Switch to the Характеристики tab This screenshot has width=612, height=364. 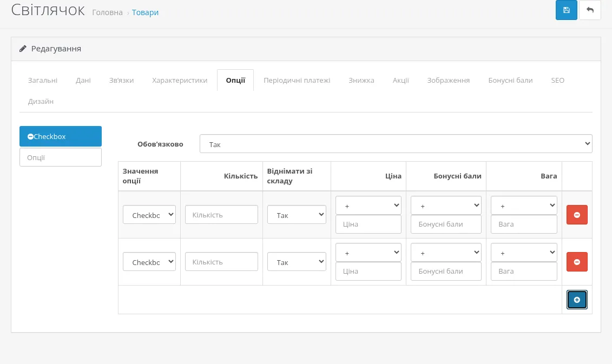(180, 80)
